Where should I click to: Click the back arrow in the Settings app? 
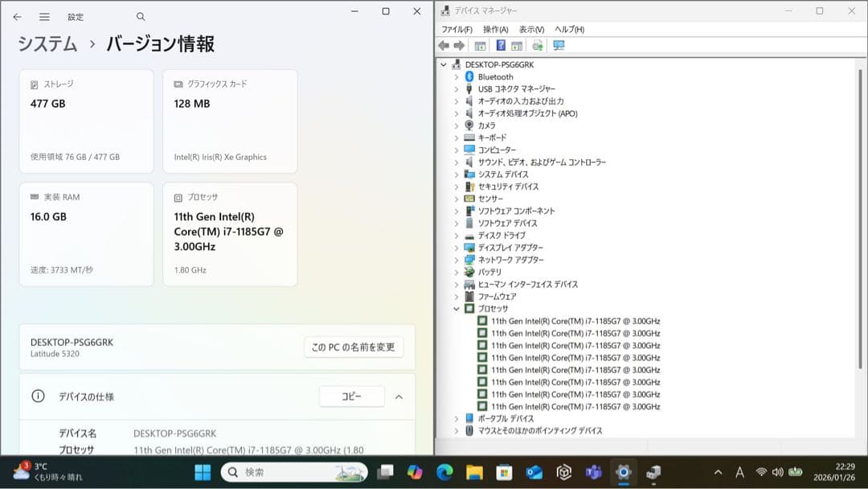tap(17, 16)
